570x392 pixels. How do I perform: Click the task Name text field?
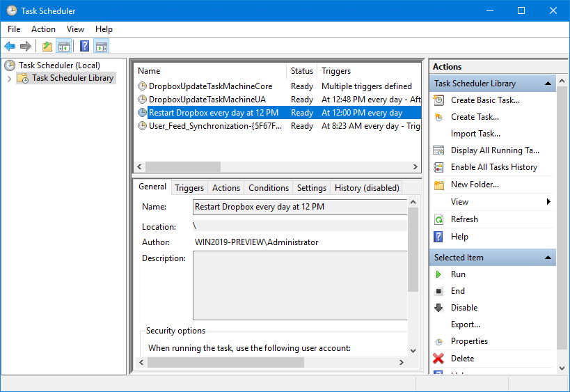click(300, 207)
